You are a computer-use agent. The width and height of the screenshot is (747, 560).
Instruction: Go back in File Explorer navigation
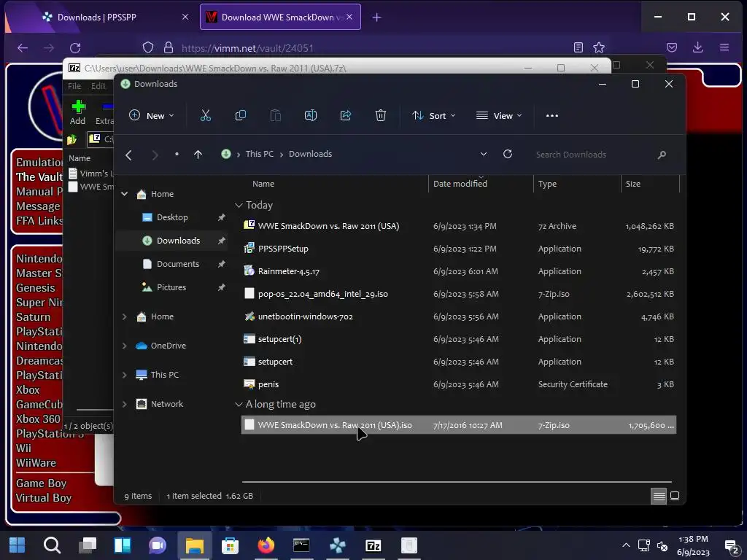tap(128, 155)
